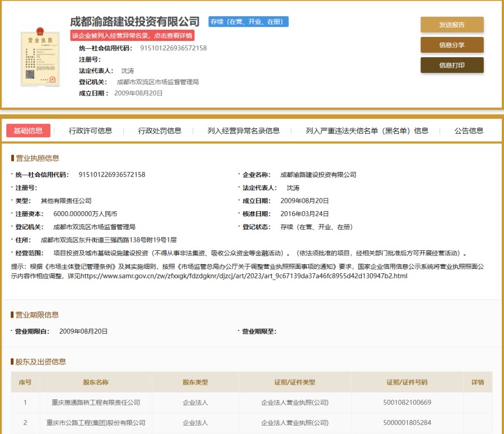Viewport: 504px width, 434px height.
Task: Click the 信息分享 button
Action: coord(452,45)
